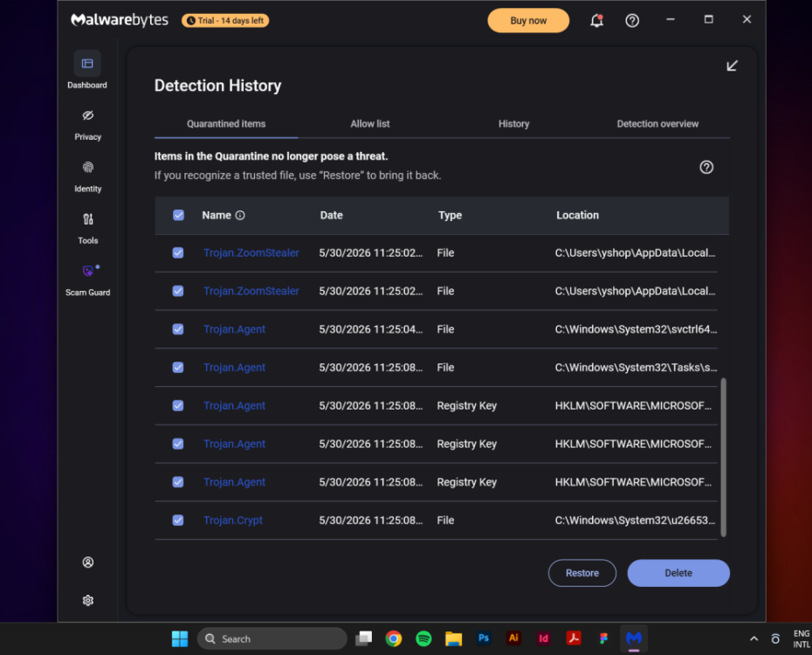Sort by the Location column header
The width and height of the screenshot is (812, 655).
pos(577,216)
